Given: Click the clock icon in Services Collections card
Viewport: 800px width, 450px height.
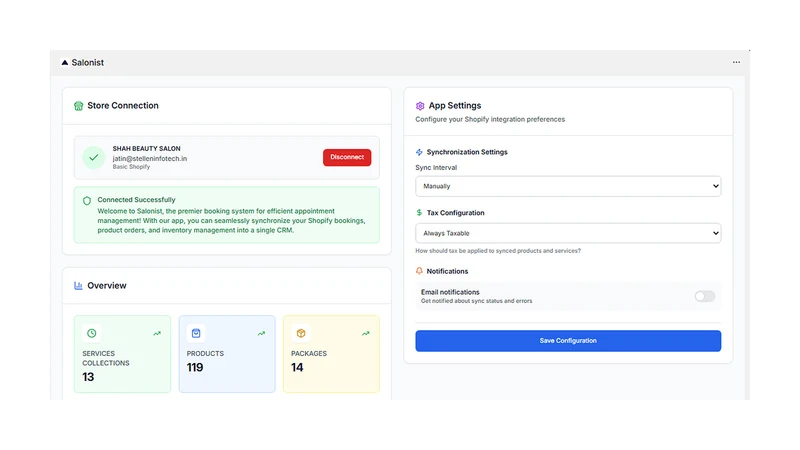Looking at the screenshot, I should (92, 333).
